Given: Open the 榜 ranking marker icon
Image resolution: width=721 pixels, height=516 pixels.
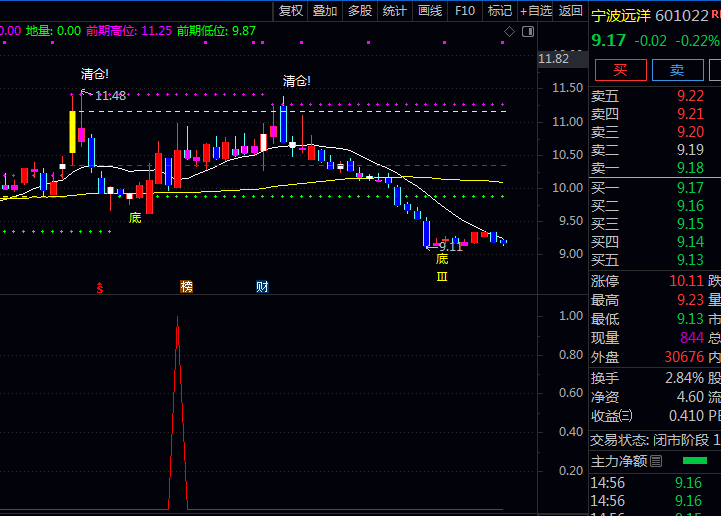Looking at the screenshot, I should [186, 287].
